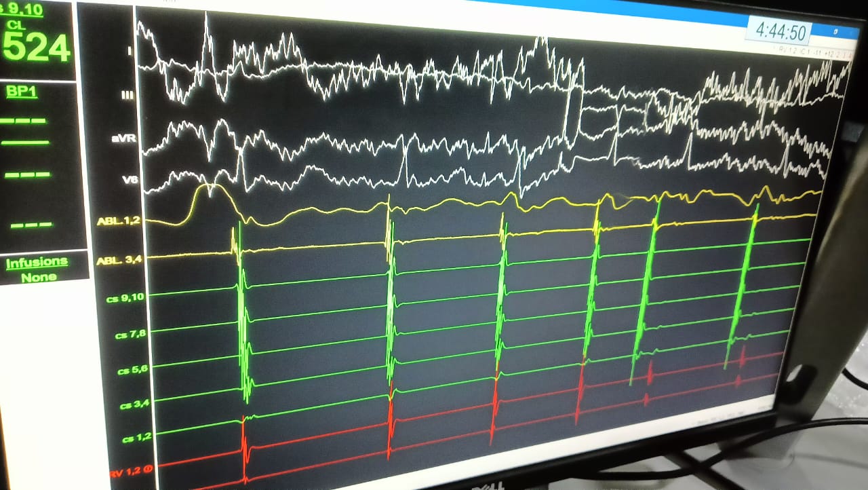Select the ABL.1,2 channel label
This screenshot has width=868, height=490.
tap(119, 221)
